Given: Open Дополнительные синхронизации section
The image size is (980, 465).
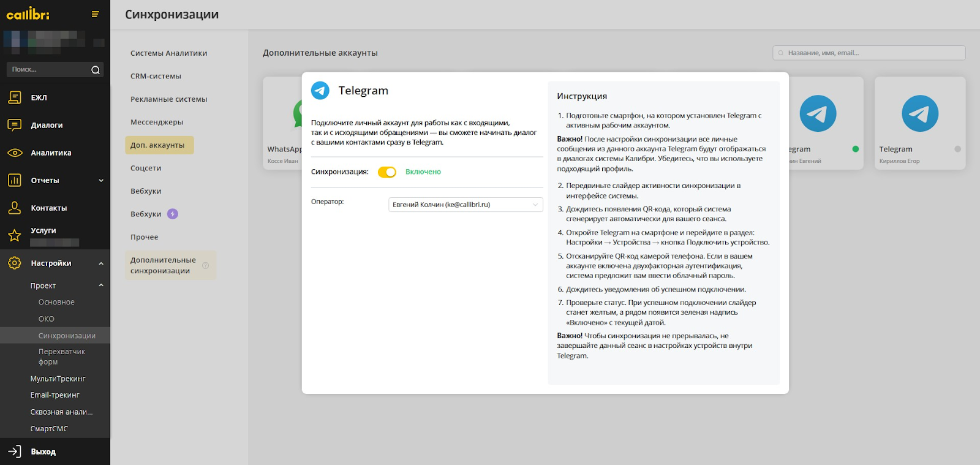Looking at the screenshot, I should click(x=164, y=265).
